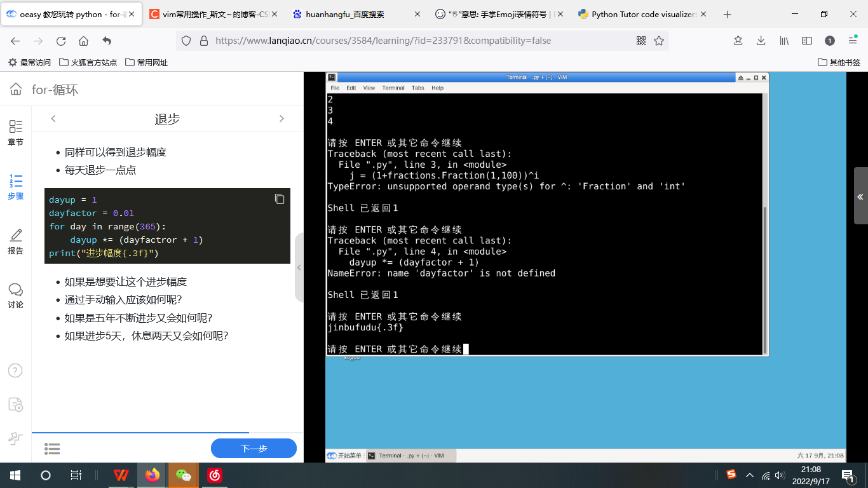Click the terminal window vertical scrollbar
868x488 pixels.
(x=765, y=280)
